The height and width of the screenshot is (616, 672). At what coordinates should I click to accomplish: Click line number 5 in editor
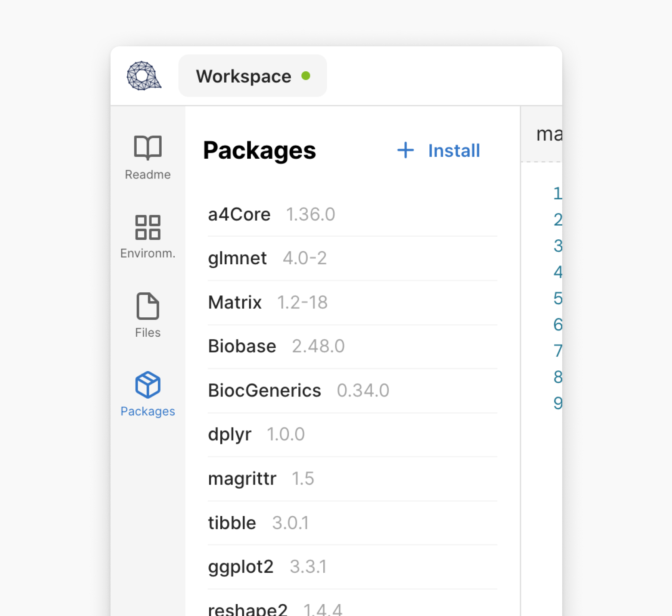click(x=558, y=298)
